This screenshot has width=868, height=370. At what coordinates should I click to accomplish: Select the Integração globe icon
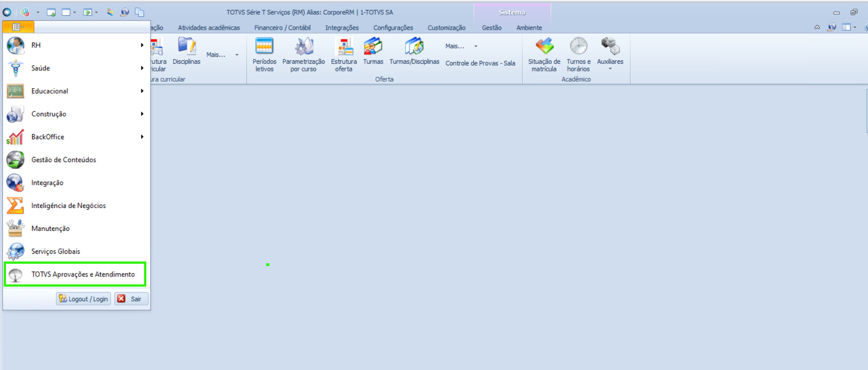pyautogui.click(x=16, y=183)
